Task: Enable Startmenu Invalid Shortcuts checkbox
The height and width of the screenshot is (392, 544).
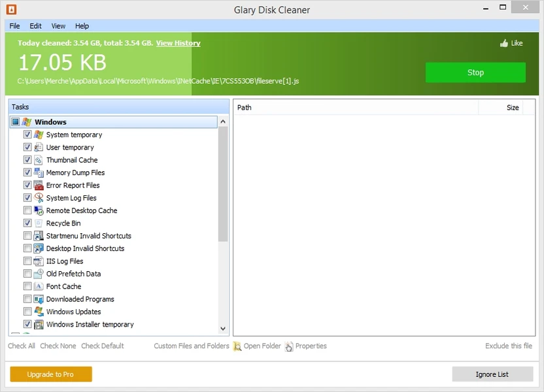Action: (x=27, y=235)
